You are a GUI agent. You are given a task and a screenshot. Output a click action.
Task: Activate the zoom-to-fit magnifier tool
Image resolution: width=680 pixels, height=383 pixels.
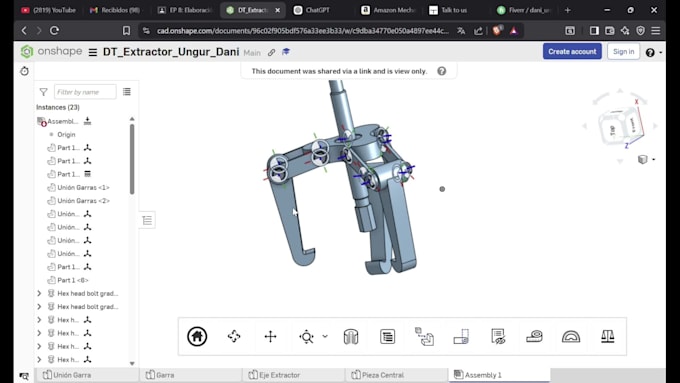tap(306, 337)
